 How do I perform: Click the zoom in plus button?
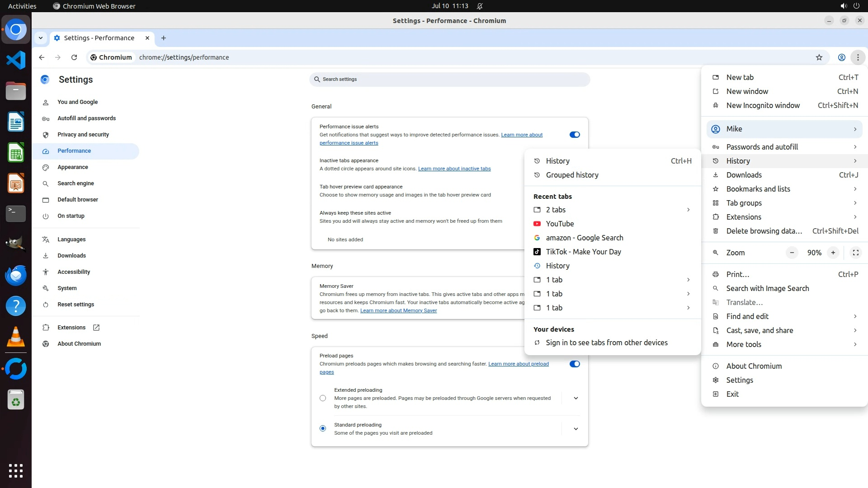[x=833, y=253]
